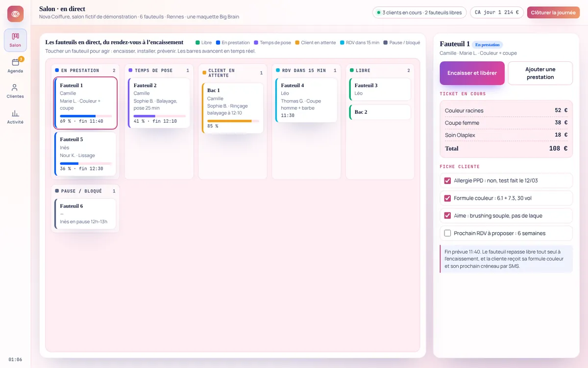Click the Libre legend color square
This screenshot has width=588, height=368.
click(197, 43)
